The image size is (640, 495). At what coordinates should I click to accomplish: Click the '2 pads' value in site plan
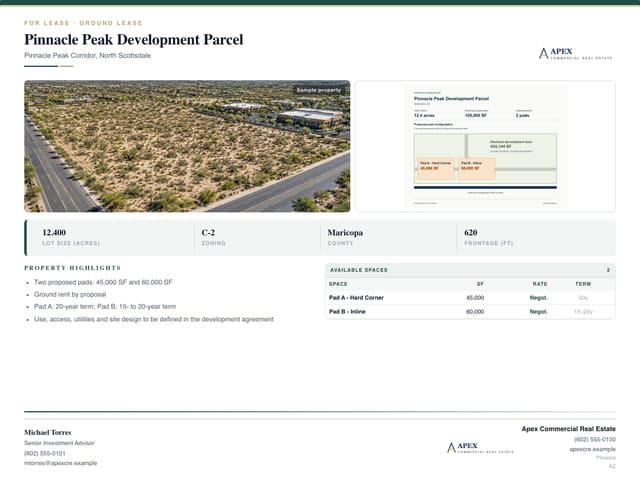(x=522, y=116)
